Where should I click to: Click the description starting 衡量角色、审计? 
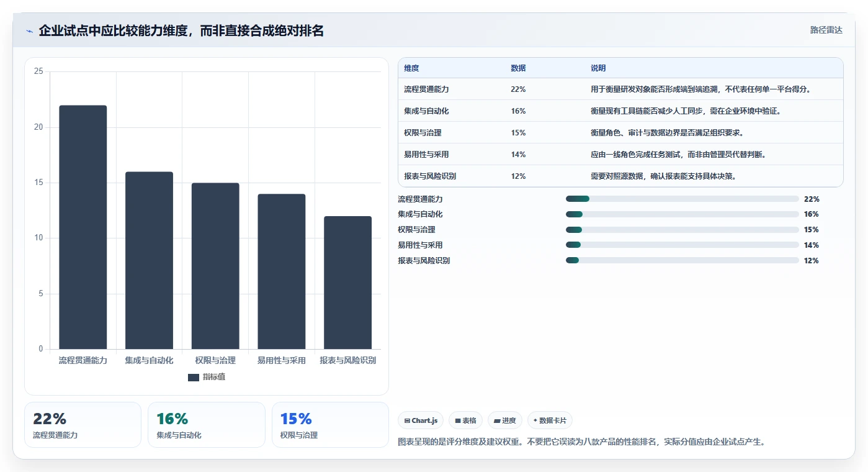(667, 133)
